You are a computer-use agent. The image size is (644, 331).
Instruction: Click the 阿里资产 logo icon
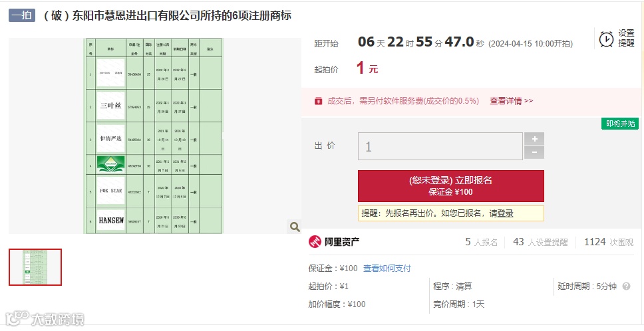(x=315, y=242)
